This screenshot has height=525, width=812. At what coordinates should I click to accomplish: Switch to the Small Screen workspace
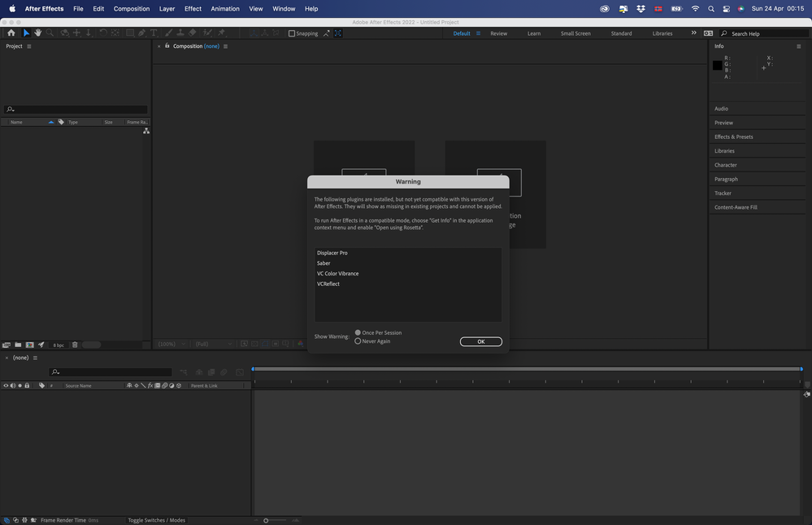click(x=575, y=33)
